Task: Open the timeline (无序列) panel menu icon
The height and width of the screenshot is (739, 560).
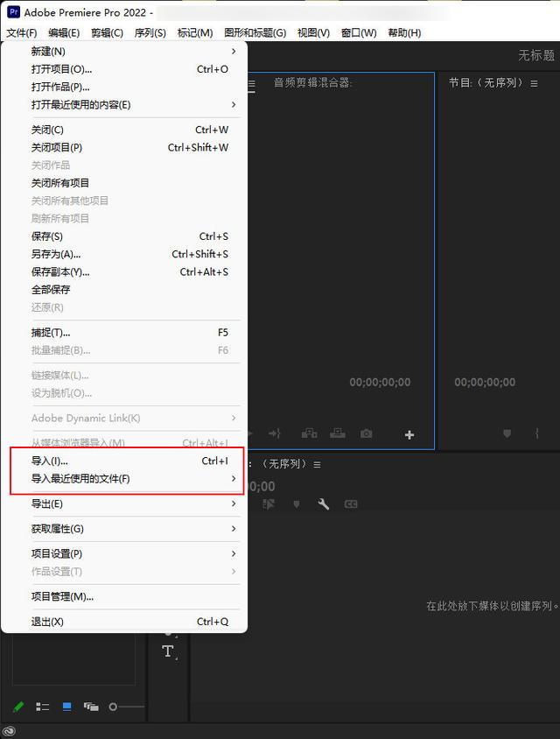Action: [318, 465]
